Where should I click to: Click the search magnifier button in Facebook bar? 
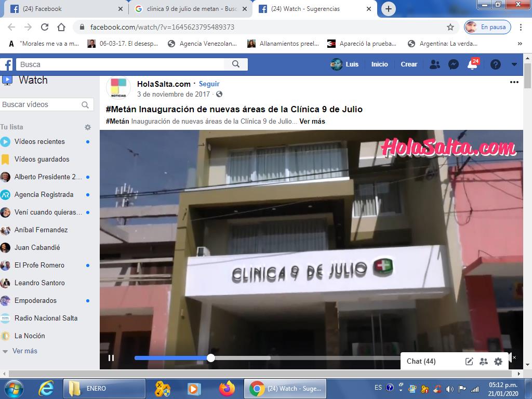236,64
